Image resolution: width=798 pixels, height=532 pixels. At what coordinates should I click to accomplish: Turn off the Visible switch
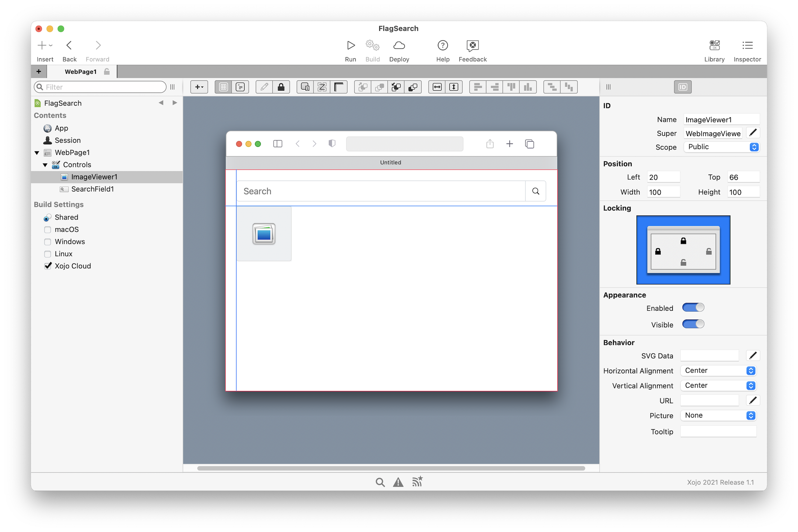pos(693,324)
